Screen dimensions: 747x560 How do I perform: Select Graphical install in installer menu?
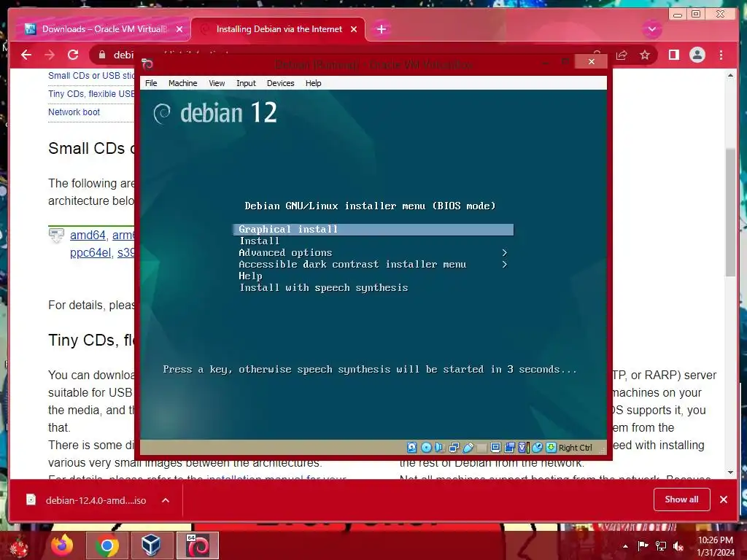point(373,230)
